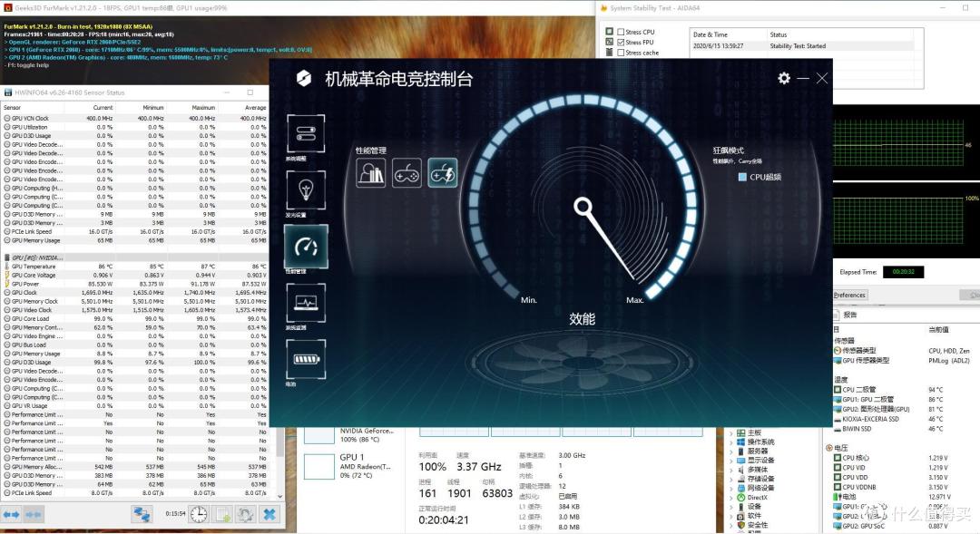This screenshot has height=534, width=980.
Task: Open system settings panel in control center sidebar
Action: [x=306, y=133]
